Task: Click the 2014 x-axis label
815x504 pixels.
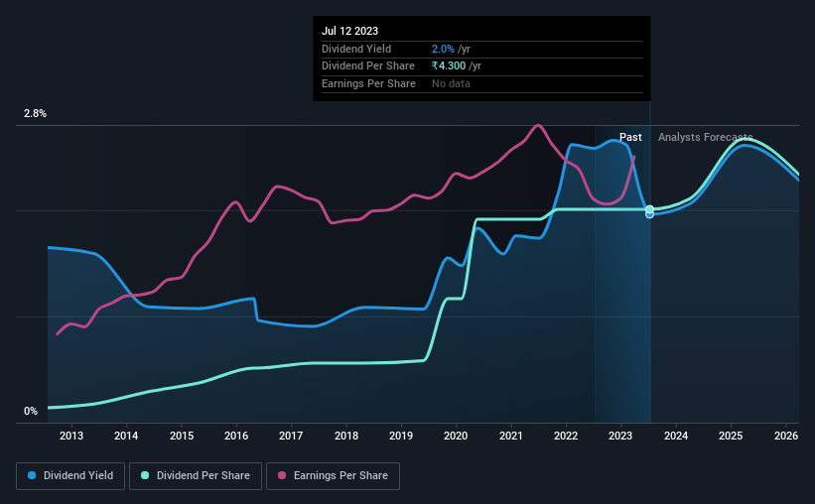Action: pyautogui.click(x=126, y=436)
